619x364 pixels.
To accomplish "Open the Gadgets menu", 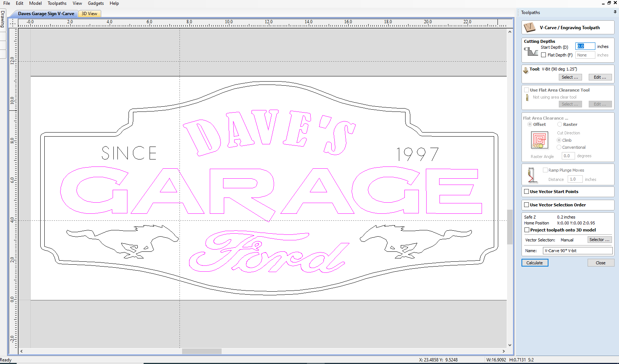I will point(96,3).
